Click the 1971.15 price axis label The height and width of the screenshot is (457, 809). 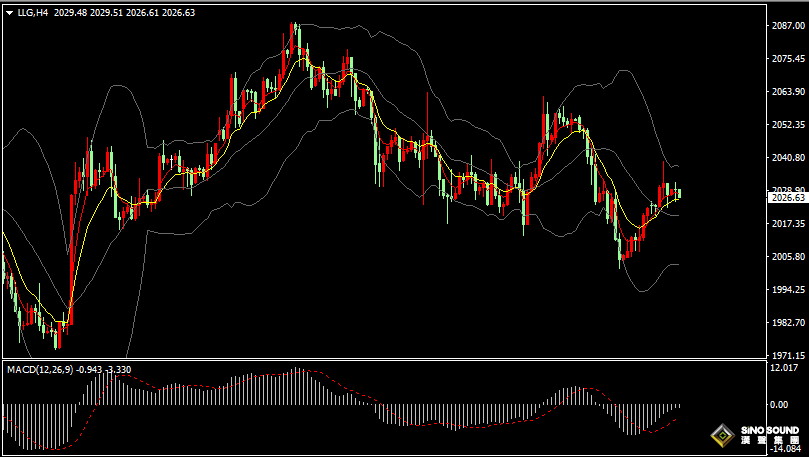click(x=788, y=355)
